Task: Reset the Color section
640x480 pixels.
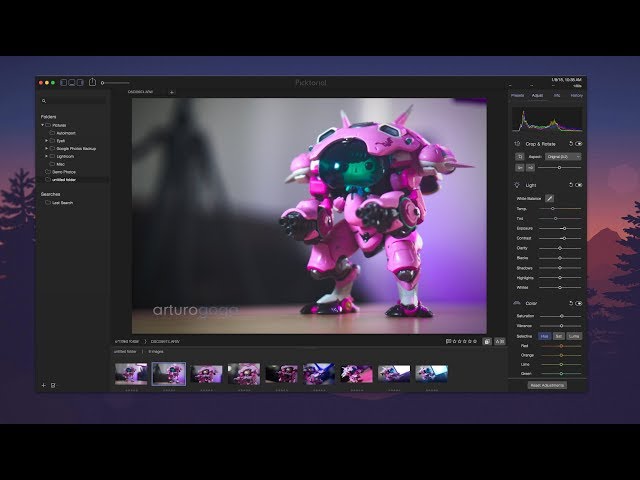Action: (571, 303)
